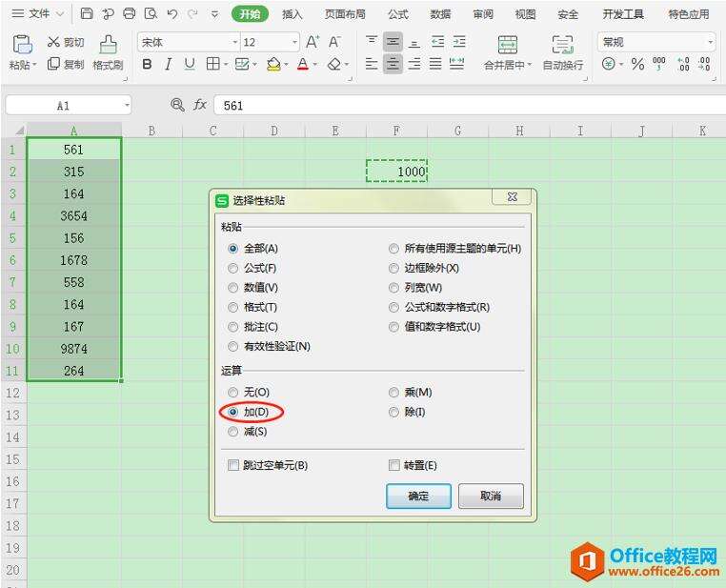The width and height of the screenshot is (726, 588).
Task: Open the 公式 ribbon tab
Action: coord(398,14)
